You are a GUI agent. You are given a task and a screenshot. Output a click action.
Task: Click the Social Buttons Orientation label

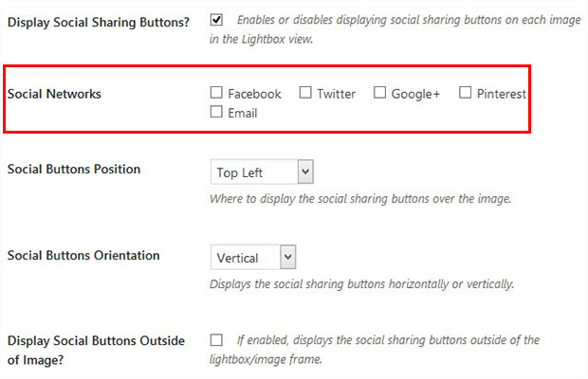[x=83, y=256]
